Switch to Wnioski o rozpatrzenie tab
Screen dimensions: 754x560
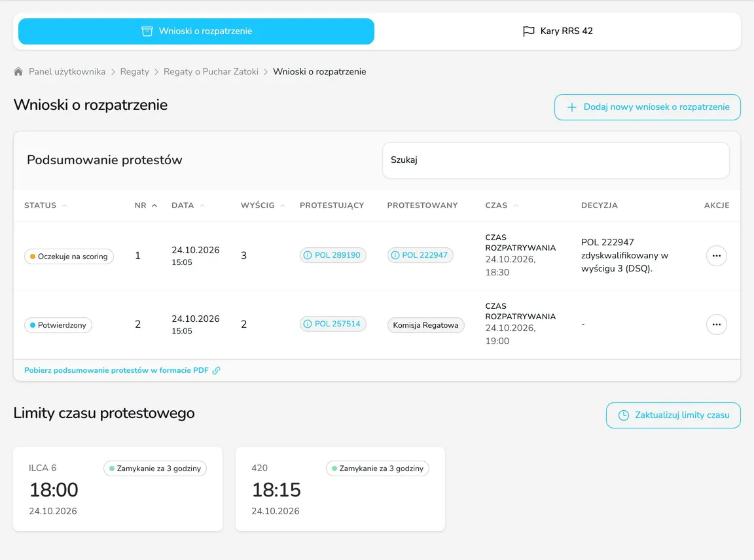pos(196,31)
